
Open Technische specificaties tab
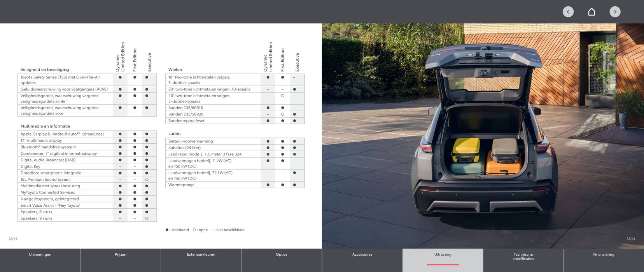click(523, 256)
